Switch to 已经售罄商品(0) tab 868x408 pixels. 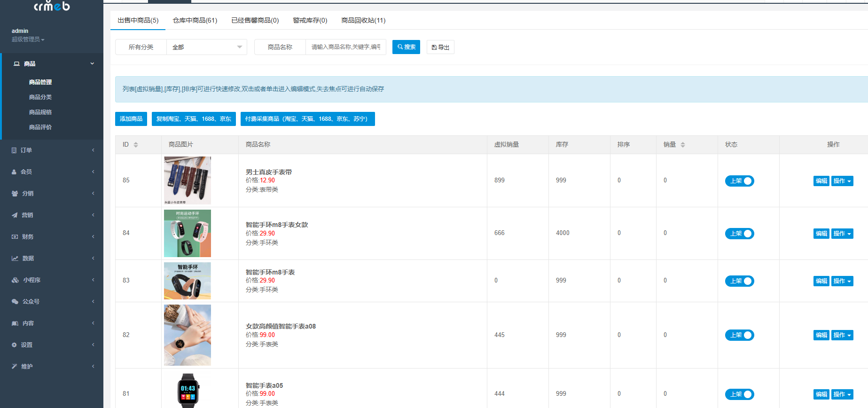[255, 20]
